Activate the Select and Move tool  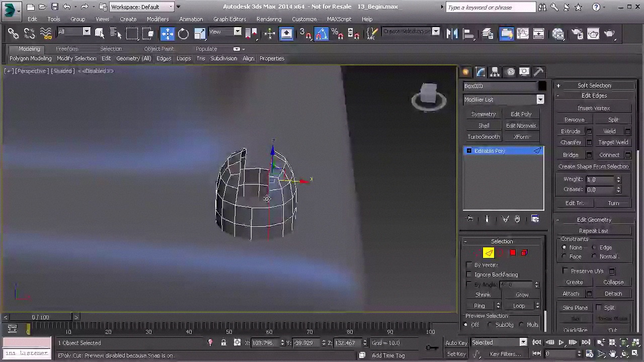[x=168, y=34]
